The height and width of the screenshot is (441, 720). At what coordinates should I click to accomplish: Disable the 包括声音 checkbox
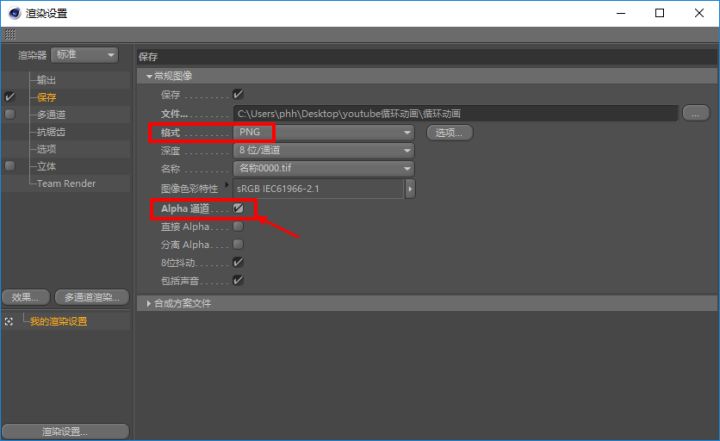tap(238, 280)
